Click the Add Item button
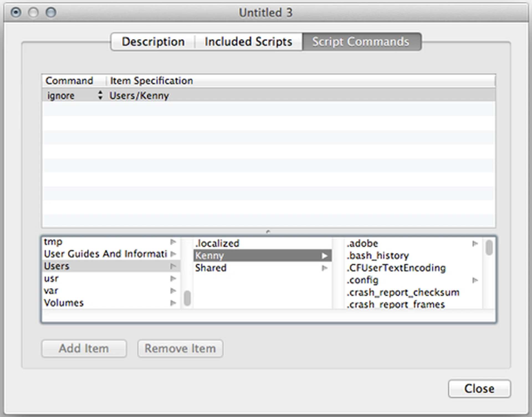The width and height of the screenshot is (532, 417). click(x=84, y=349)
